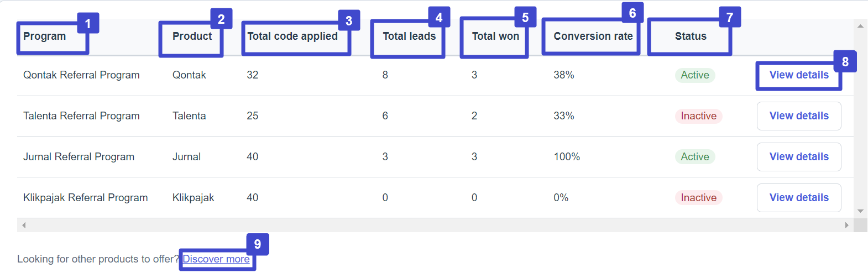The width and height of the screenshot is (868, 273).
Task: Click the Total leads column header
Action: pyautogui.click(x=409, y=36)
